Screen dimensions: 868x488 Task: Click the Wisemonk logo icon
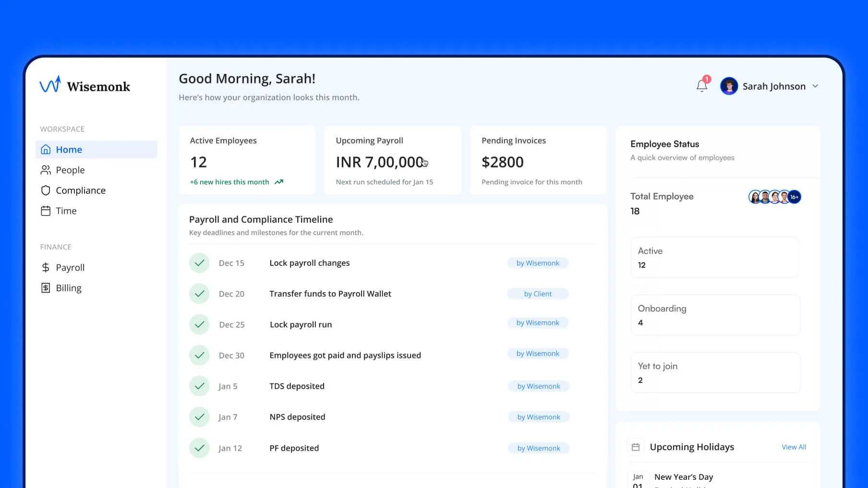[50, 84]
